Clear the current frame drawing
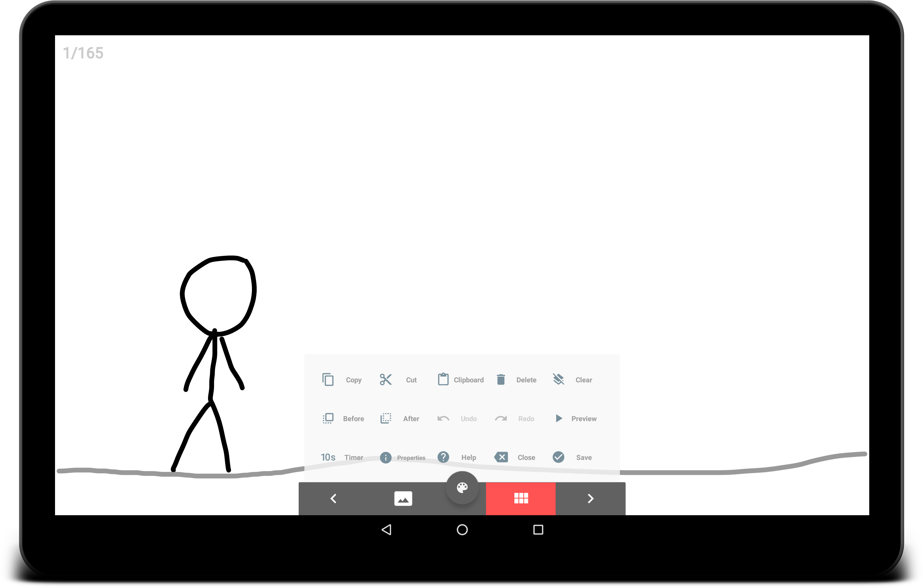This screenshot has height=588, width=923. coord(559,379)
